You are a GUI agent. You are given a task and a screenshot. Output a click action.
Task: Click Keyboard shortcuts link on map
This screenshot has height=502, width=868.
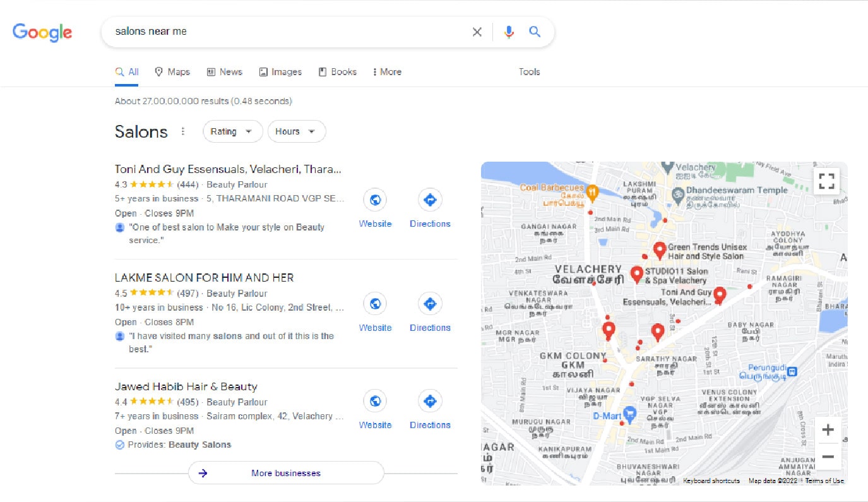(x=711, y=481)
